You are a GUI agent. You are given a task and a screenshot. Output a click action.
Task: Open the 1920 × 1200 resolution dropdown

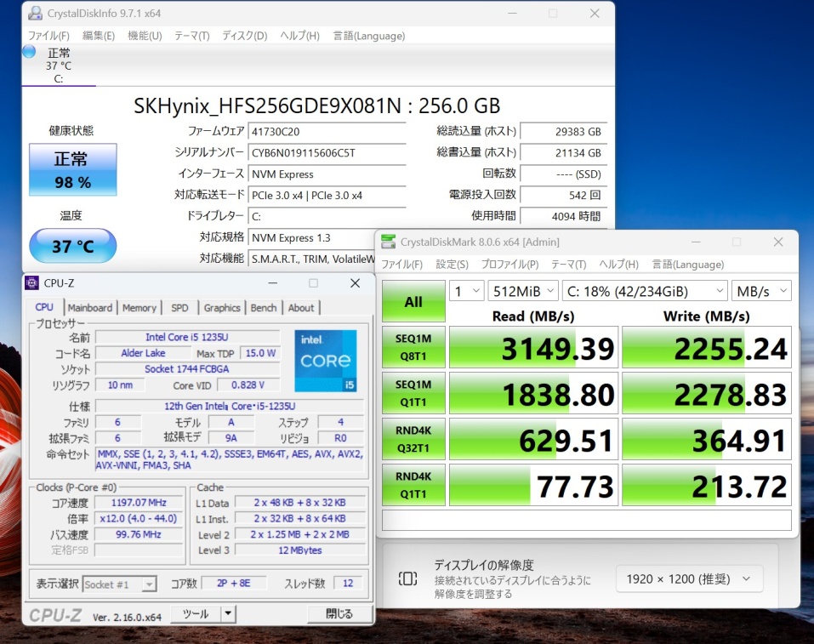coord(689,578)
